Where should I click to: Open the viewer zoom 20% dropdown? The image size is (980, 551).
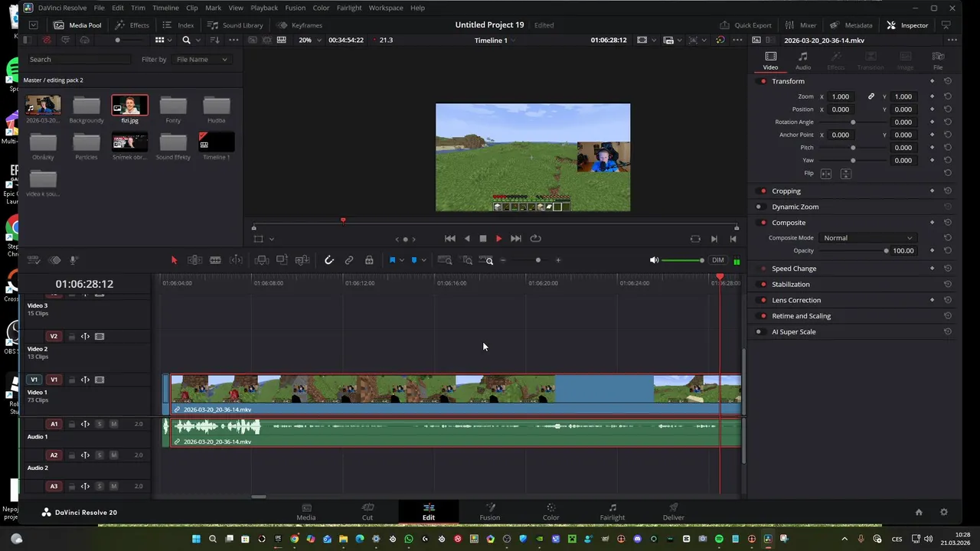(x=309, y=40)
